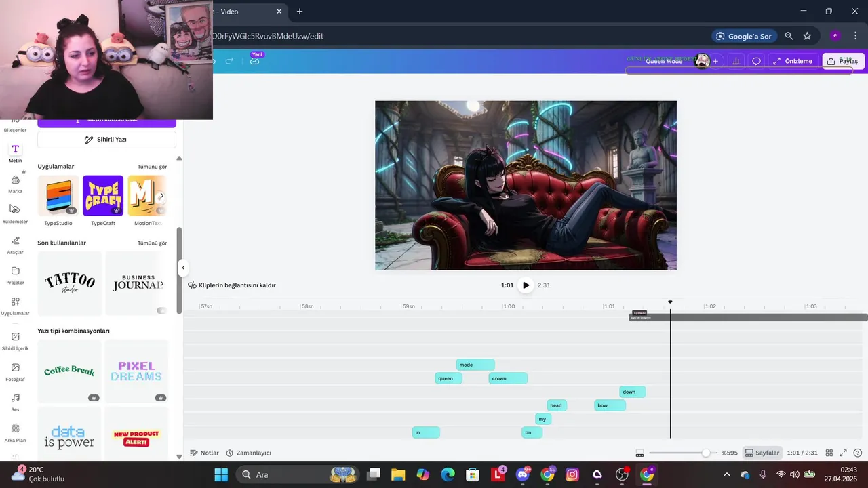Open the comments speech bubble icon
Viewport: 868px width, 488px height.
click(756, 61)
